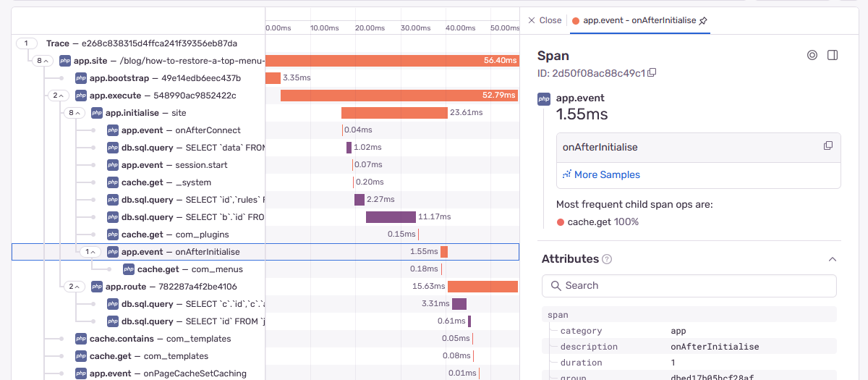Click the php icon beside cache.get com_menus
The height and width of the screenshot is (380, 868).
coord(129,269)
